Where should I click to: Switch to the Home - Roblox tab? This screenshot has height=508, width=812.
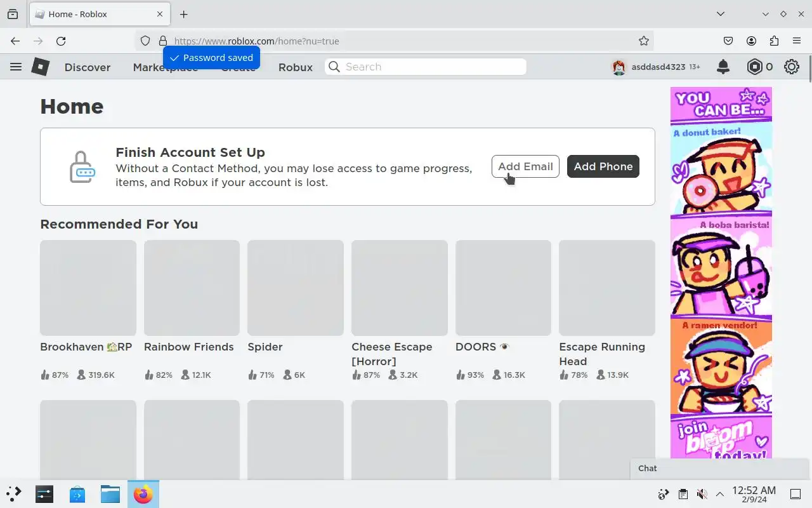(x=99, y=14)
